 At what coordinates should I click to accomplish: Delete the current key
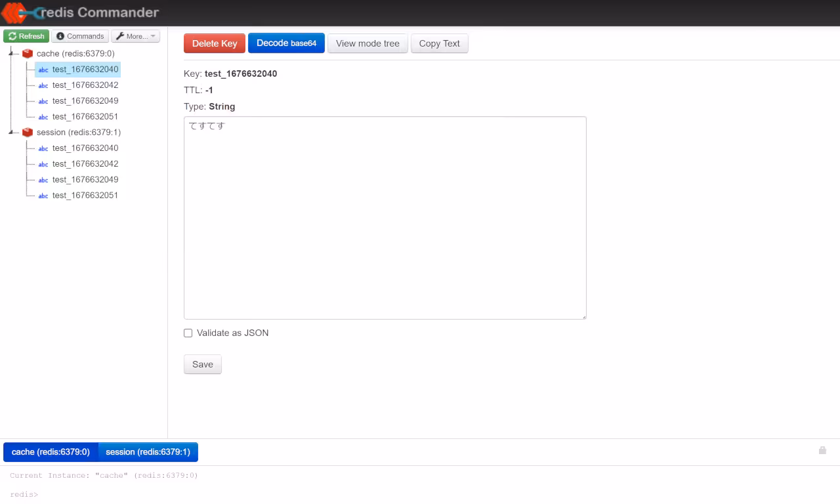pos(215,43)
